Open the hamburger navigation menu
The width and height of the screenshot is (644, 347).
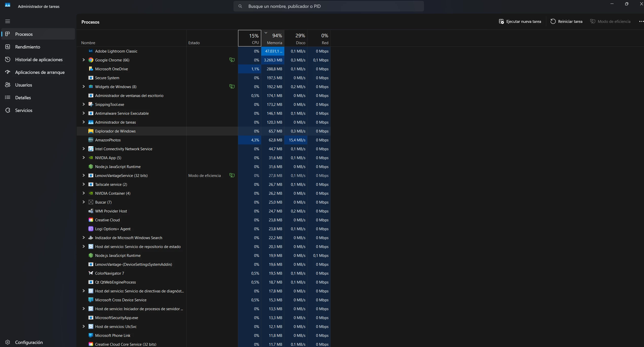(8, 21)
